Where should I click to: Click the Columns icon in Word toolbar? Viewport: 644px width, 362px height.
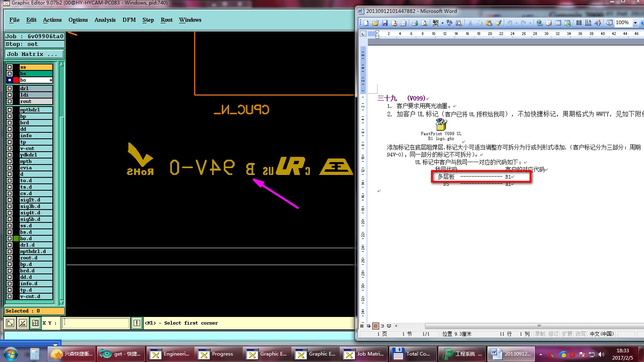pyautogui.click(x=579, y=23)
